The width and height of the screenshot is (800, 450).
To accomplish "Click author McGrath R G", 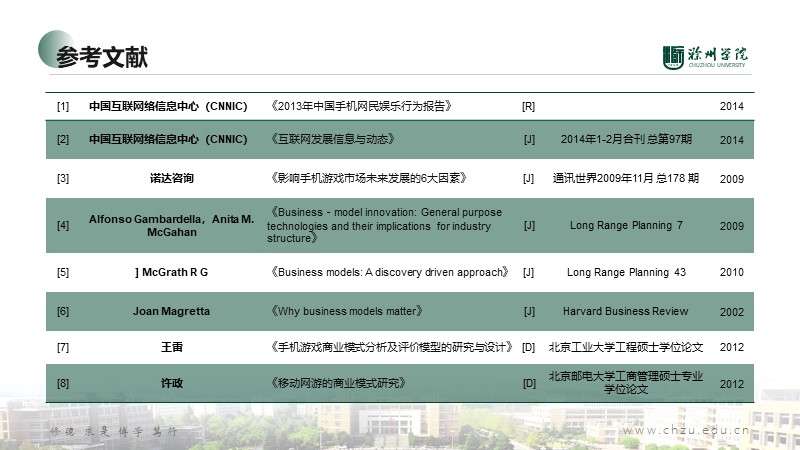I will click(x=171, y=272).
